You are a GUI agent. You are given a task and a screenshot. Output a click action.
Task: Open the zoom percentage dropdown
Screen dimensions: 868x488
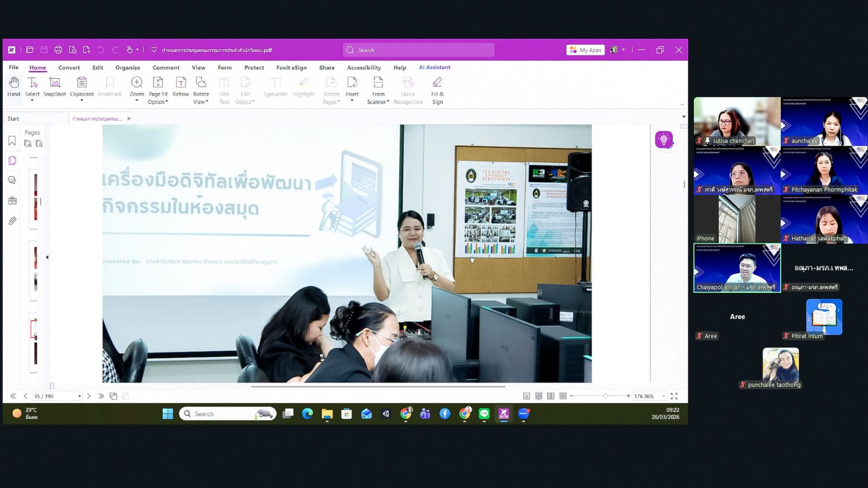663,396
